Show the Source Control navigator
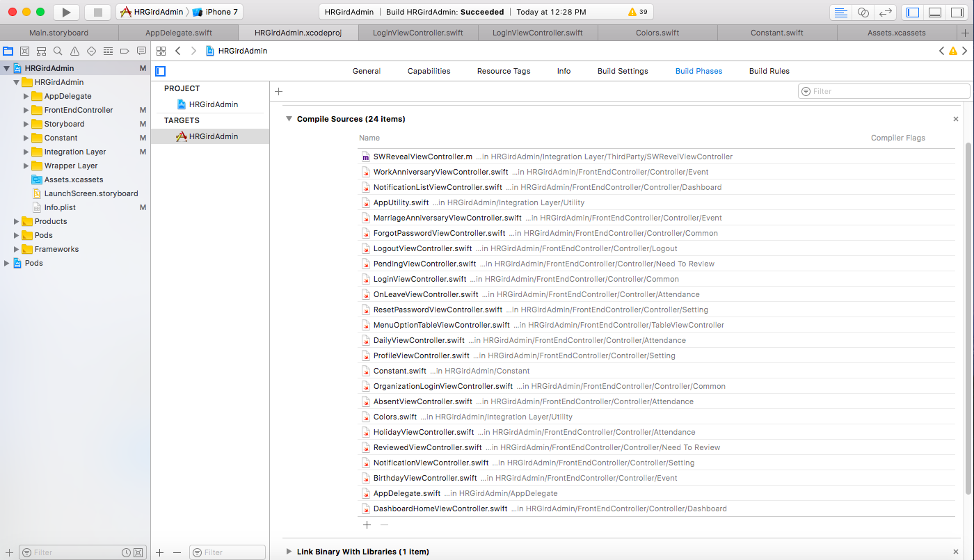Viewport: 974px width, 560px height. (25, 51)
